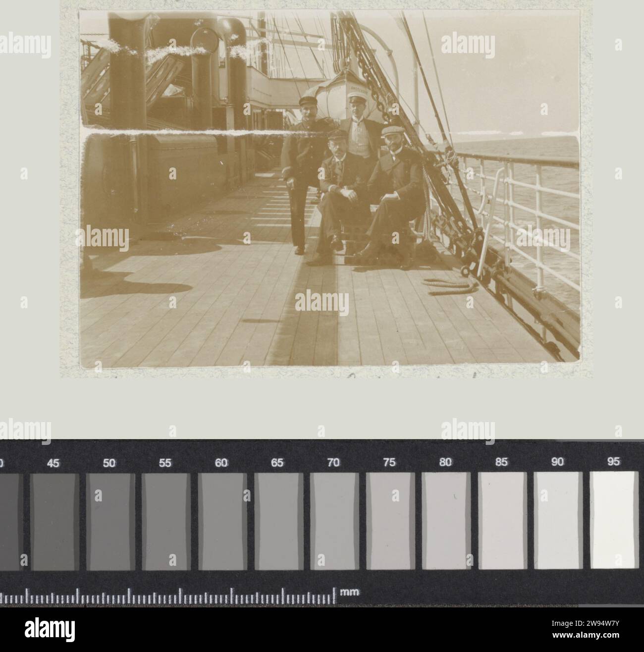
Task: Pick the near-white swatch marked 90
Action: (558, 521)
